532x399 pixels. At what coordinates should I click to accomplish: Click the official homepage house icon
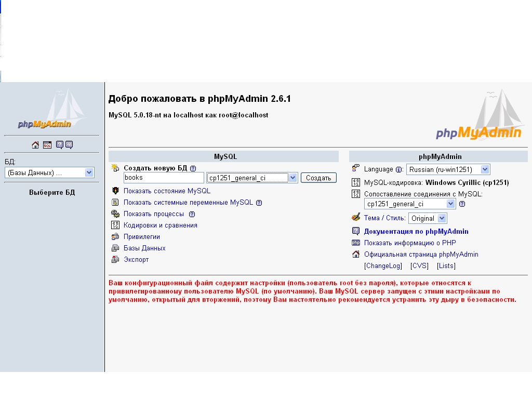355,254
